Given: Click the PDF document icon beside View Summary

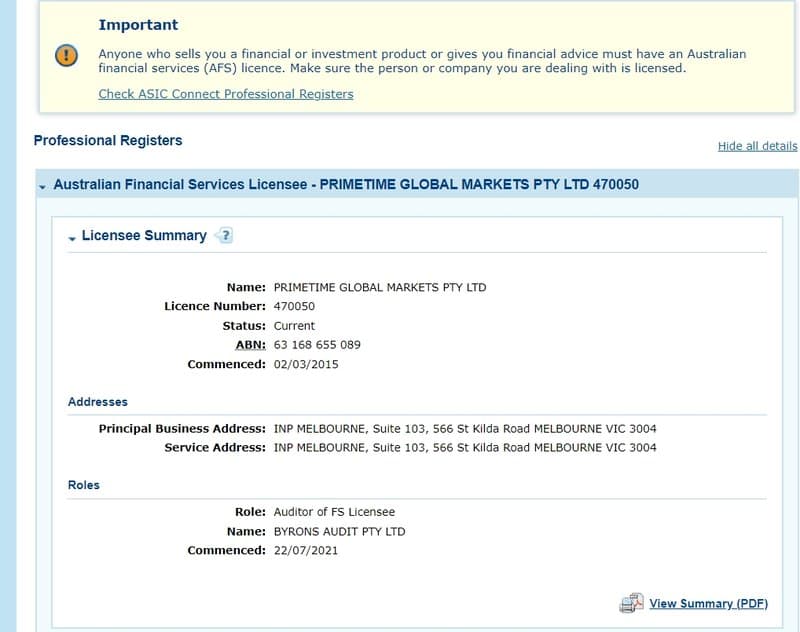Looking at the screenshot, I should click(631, 603).
